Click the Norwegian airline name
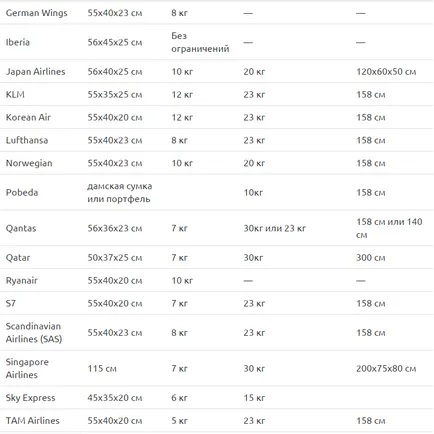The width and height of the screenshot is (434, 434). point(29,163)
